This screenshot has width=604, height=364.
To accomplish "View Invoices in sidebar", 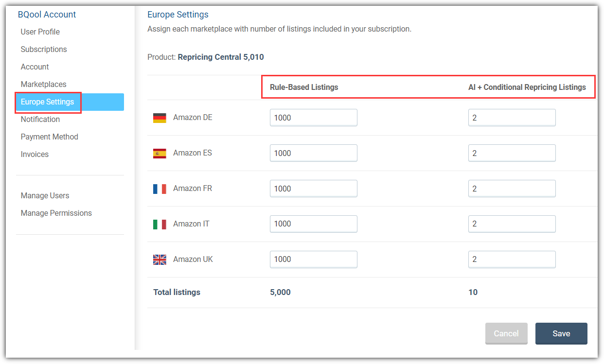I will tap(35, 154).
